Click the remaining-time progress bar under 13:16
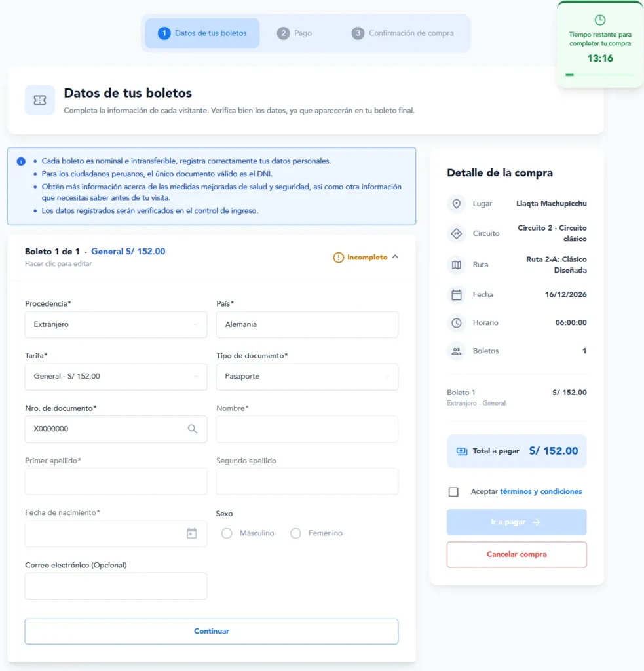Image resolution: width=644 pixels, height=671 pixels. (600, 75)
